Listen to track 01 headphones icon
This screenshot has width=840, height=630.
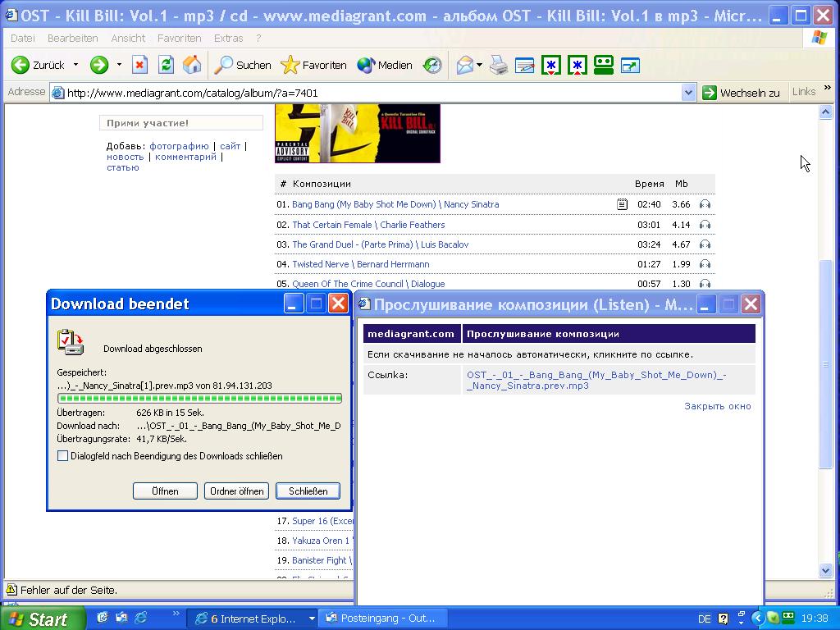pyautogui.click(x=705, y=204)
